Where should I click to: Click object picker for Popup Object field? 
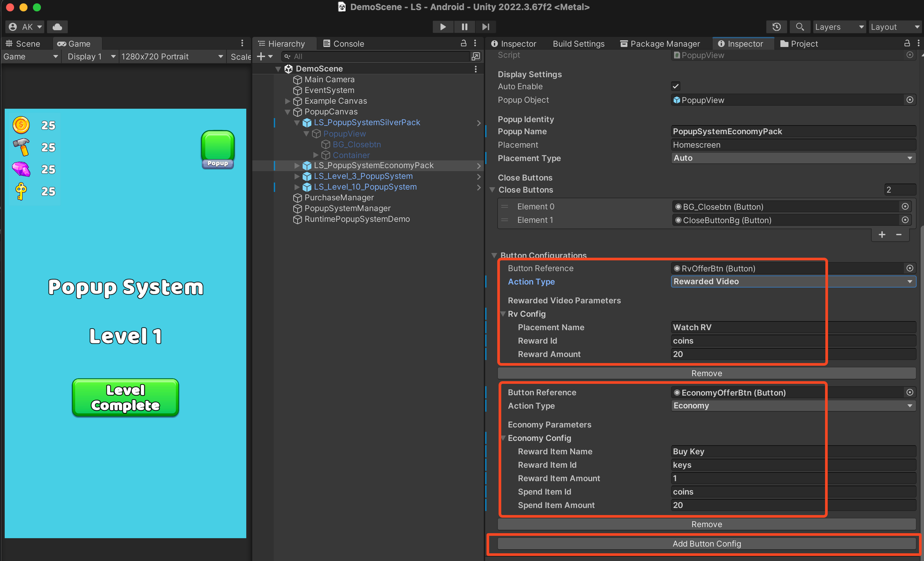coord(909,100)
